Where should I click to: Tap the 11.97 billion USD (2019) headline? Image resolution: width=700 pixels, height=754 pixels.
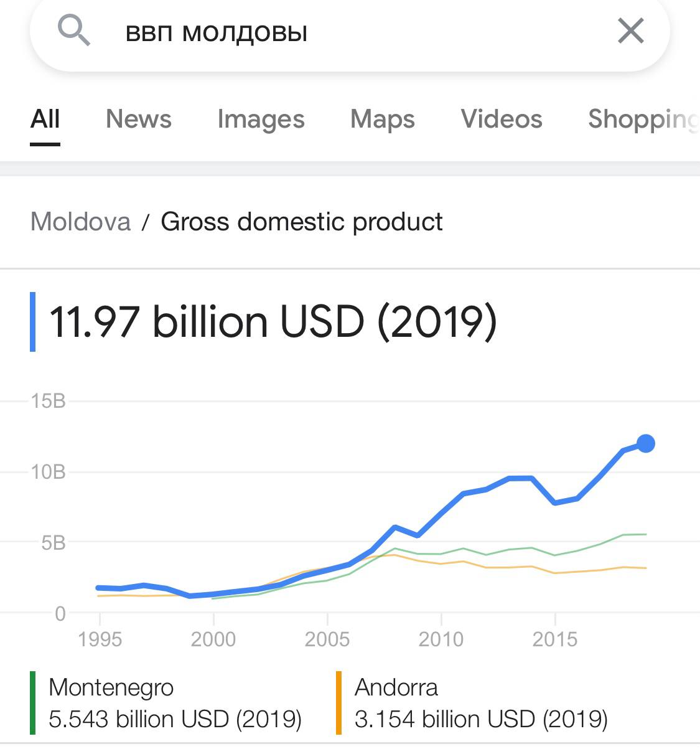pos(273,322)
